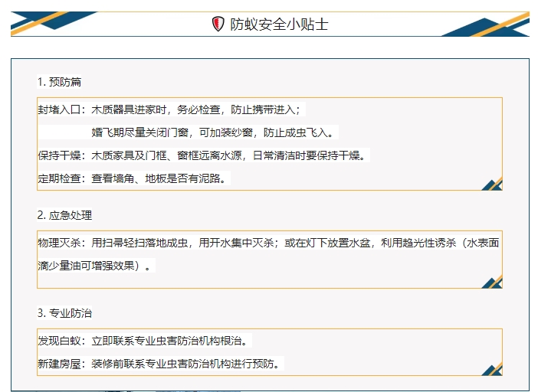This screenshot has width=538, height=392.
Task: Click the line starting with 物理灭杀
Action: (x=268, y=243)
